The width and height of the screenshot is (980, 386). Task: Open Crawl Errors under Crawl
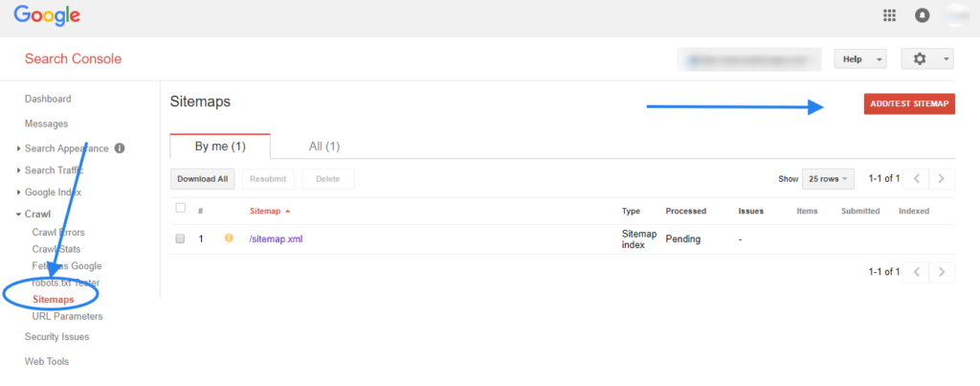58,232
